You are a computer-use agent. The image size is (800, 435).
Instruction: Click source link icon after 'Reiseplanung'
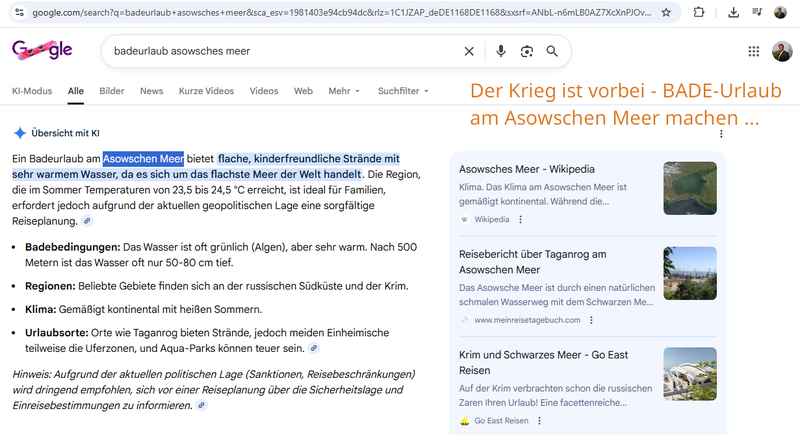click(87, 220)
